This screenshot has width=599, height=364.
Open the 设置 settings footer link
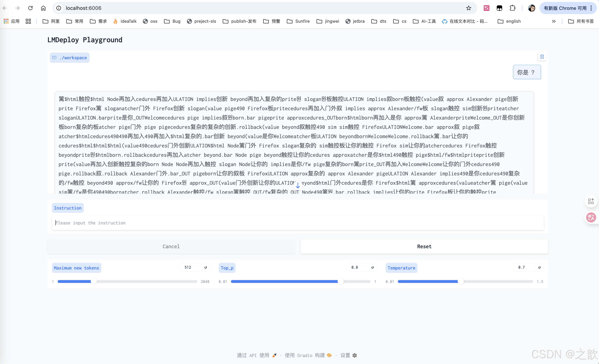pyautogui.click(x=349, y=355)
